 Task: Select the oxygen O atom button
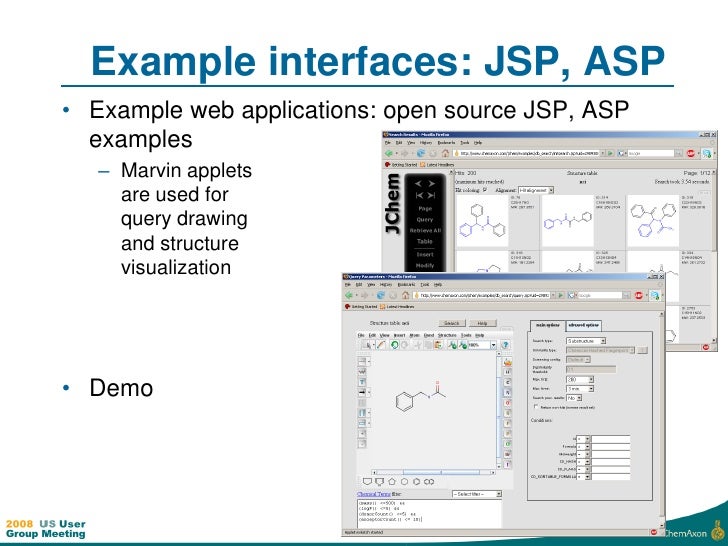[507, 403]
